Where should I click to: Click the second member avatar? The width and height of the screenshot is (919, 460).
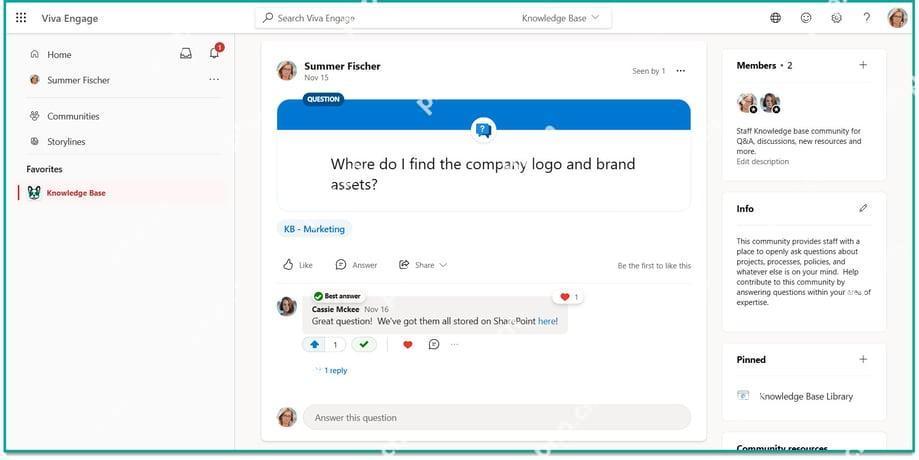pos(770,103)
